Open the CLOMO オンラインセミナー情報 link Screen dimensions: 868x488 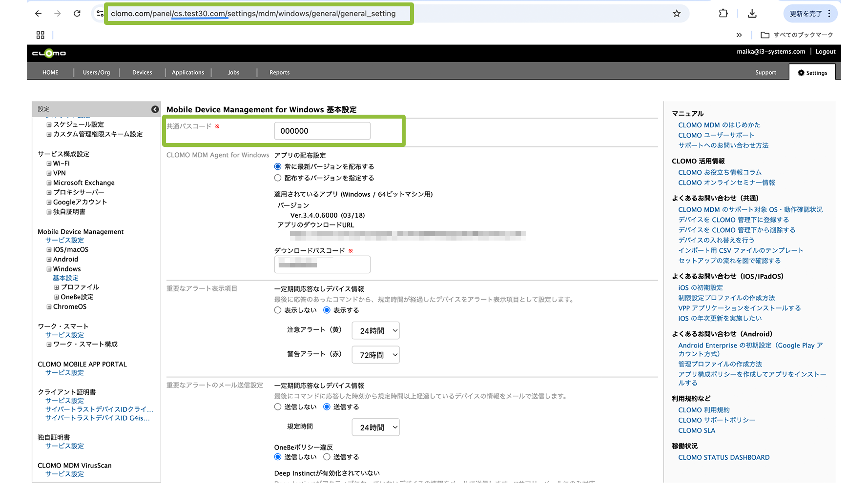pos(726,183)
